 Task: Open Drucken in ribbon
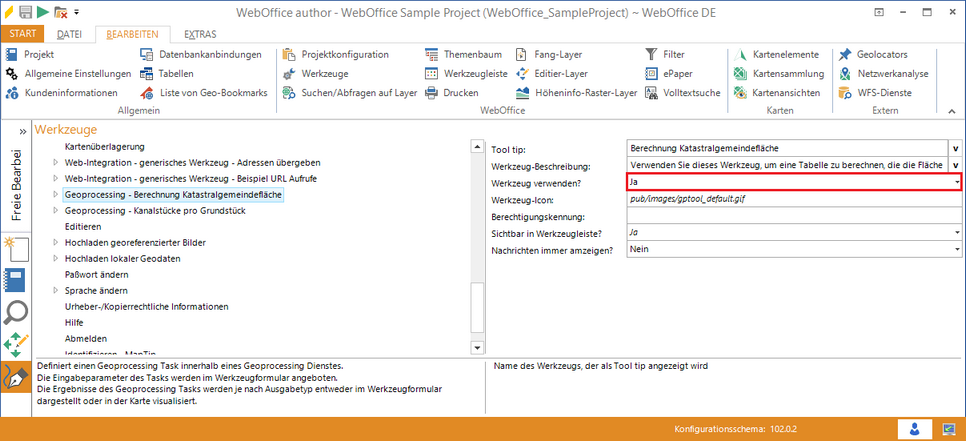click(x=452, y=93)
